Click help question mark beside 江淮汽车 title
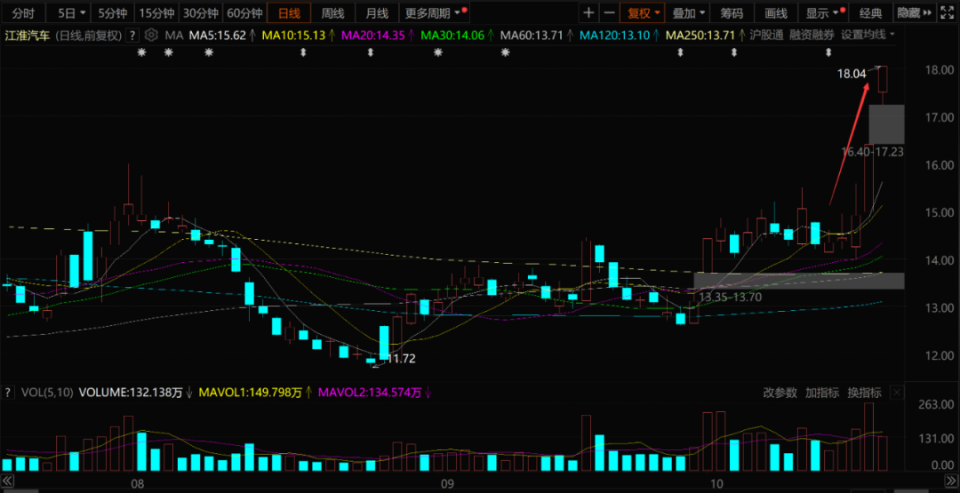 point(132,36)
